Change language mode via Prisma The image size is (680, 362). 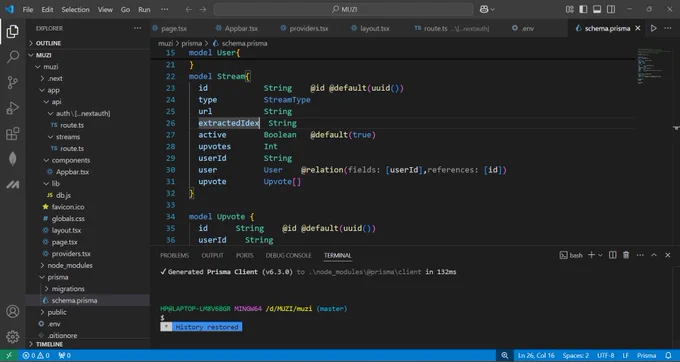click(x=646, y=355)
